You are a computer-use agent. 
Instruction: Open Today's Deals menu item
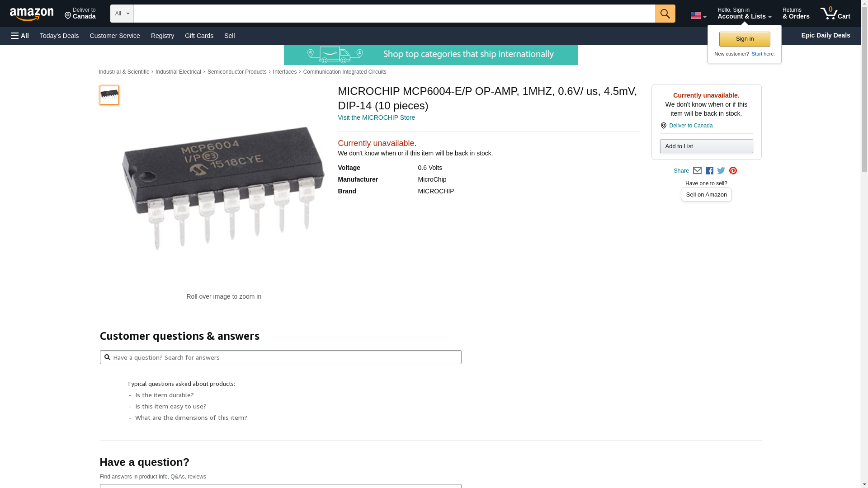pyautogui.click(x=59, y=36)
